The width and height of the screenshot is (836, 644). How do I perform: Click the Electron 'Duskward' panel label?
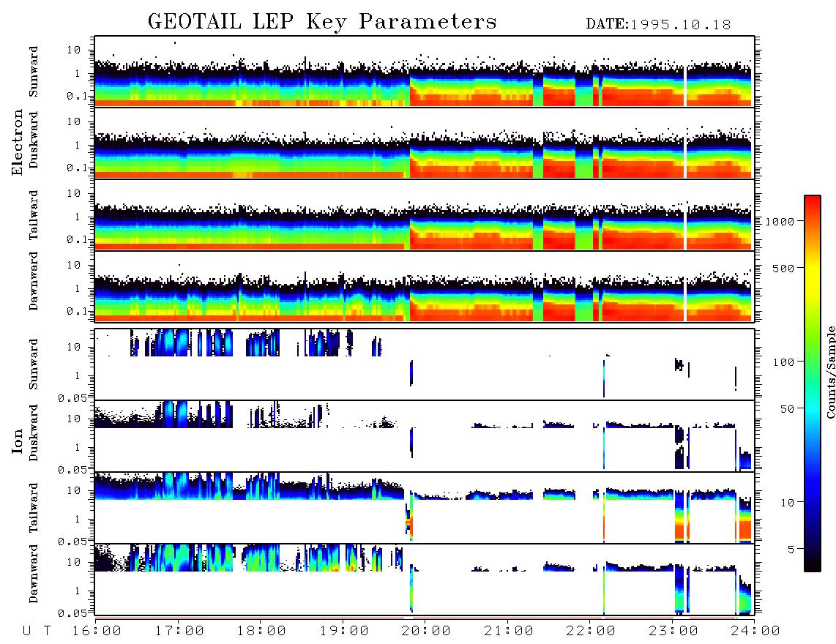34,140
